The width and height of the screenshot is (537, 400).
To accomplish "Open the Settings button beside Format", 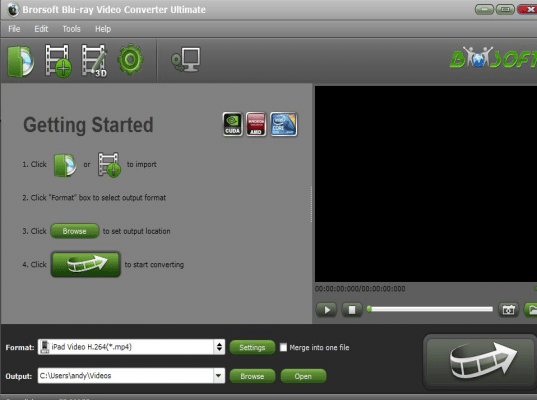I will 252,347.
